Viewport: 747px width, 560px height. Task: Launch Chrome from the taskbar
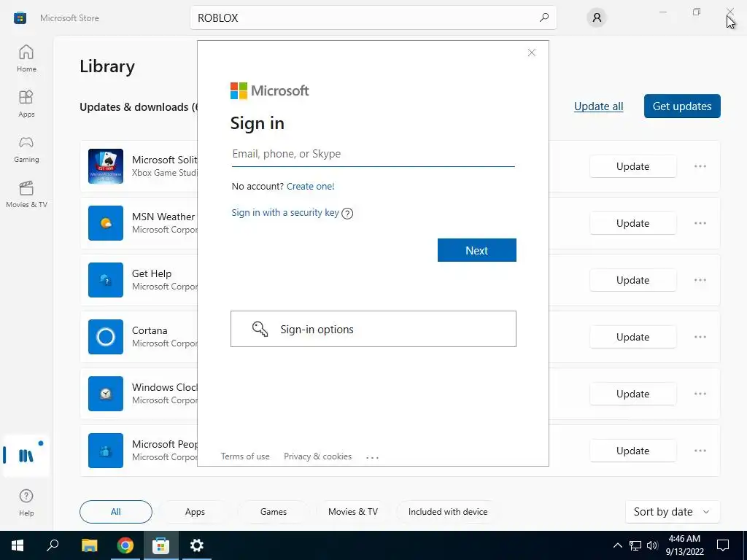pyautogui.click(x=125, y=545)
